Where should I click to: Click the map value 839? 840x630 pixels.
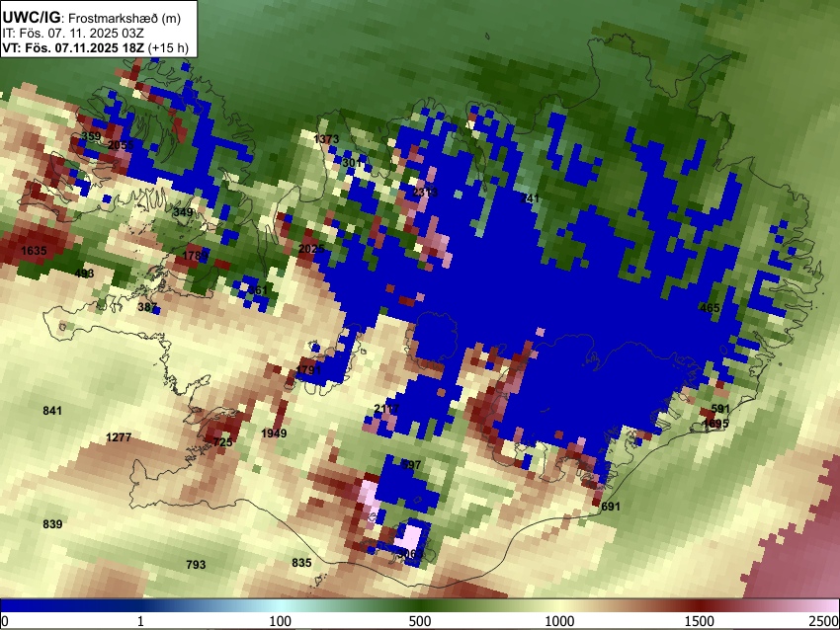point(52,524)
